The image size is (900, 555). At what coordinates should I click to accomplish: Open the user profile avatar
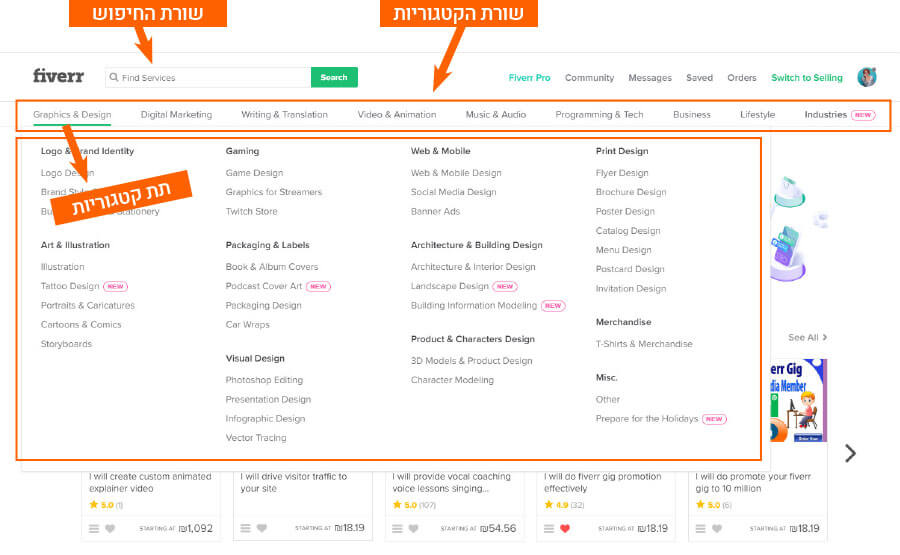[867, 77]
